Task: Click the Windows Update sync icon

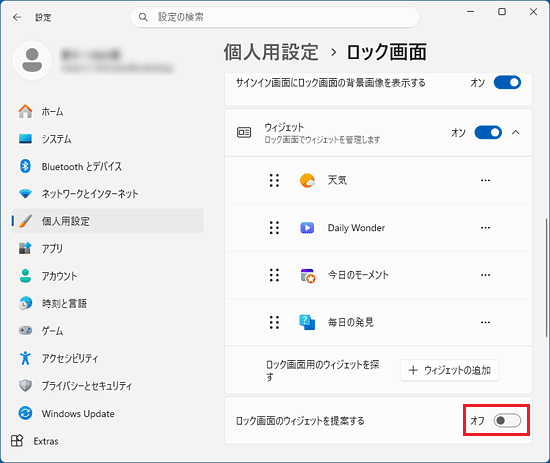Action: click(25, 413)
